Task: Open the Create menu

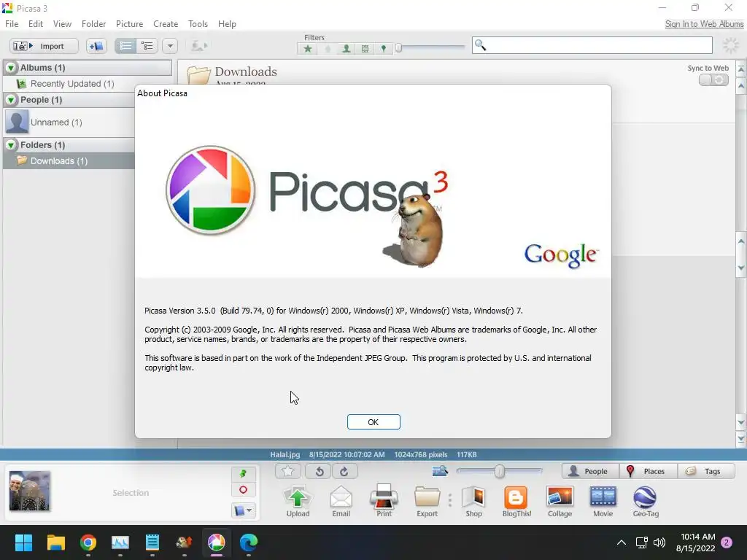Action: point(166,24)
